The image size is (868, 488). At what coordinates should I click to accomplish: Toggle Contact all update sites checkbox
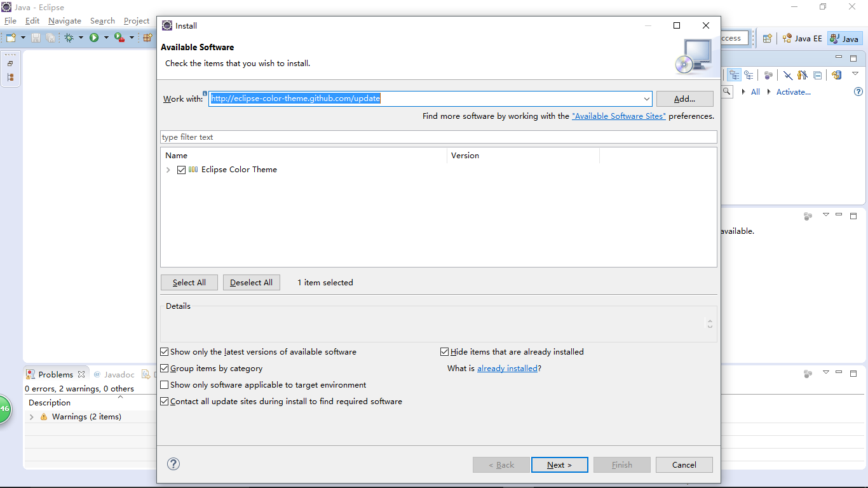(165, 402)
